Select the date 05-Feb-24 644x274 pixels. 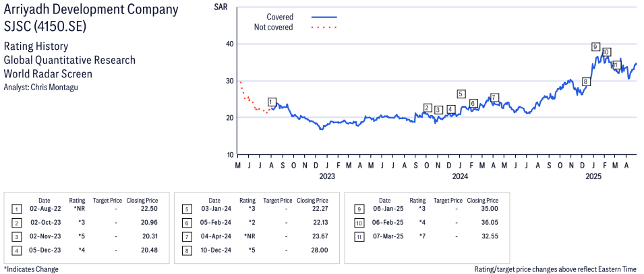215,223
